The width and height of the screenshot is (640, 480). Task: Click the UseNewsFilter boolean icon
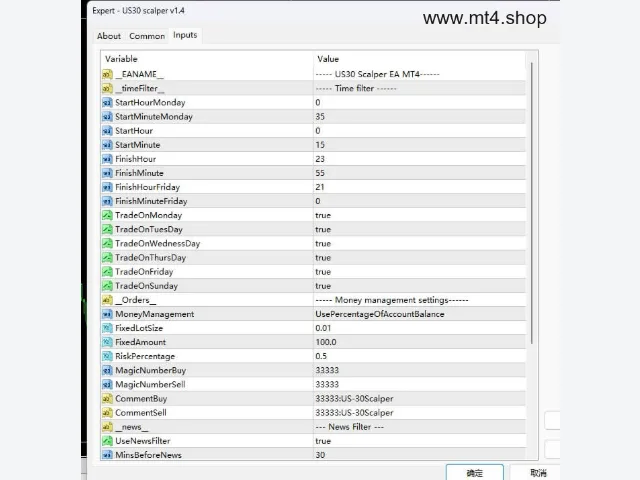coord(107,441)
